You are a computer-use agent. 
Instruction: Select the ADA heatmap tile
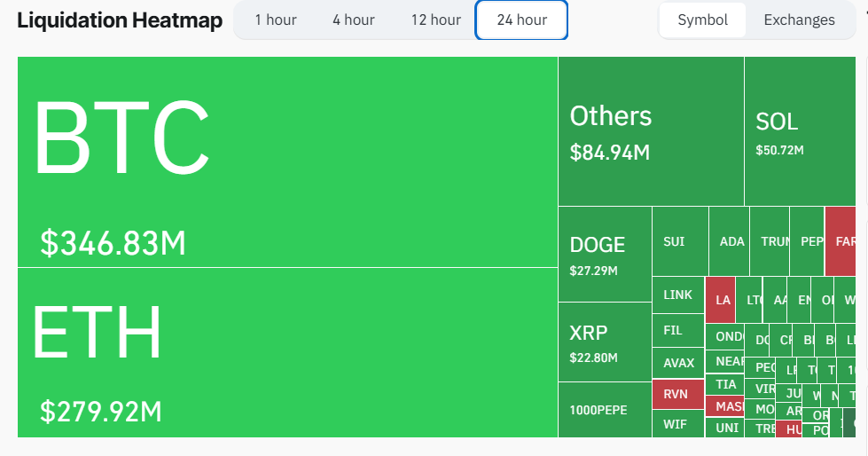point(730,241)
